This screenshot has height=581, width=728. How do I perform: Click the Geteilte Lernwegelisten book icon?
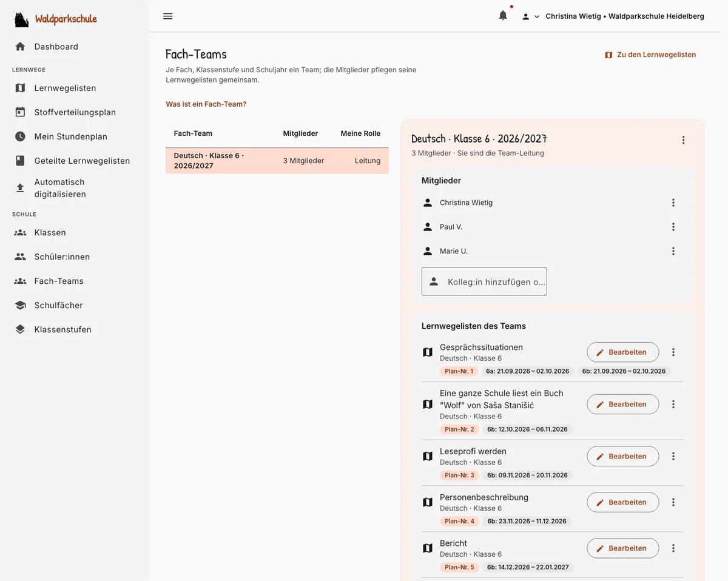tap(20, 161)
